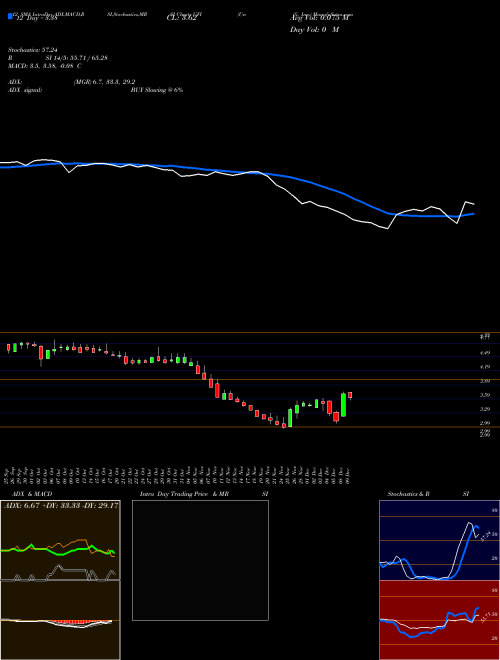500x660 pixels.
Task: Click the 'MACD: 3.5, 3.38, -0.08 C' line
Action: click(45, 66)
